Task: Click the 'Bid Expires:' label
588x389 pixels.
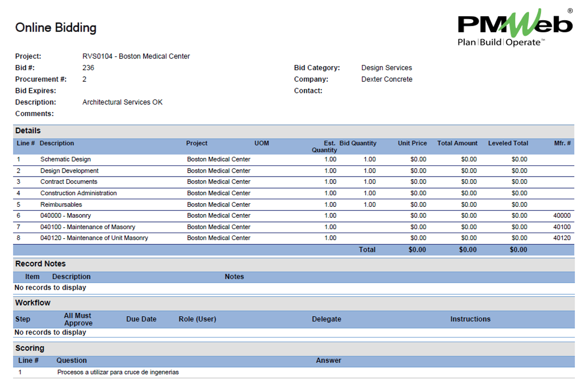Action: click(x=36, y=91)
